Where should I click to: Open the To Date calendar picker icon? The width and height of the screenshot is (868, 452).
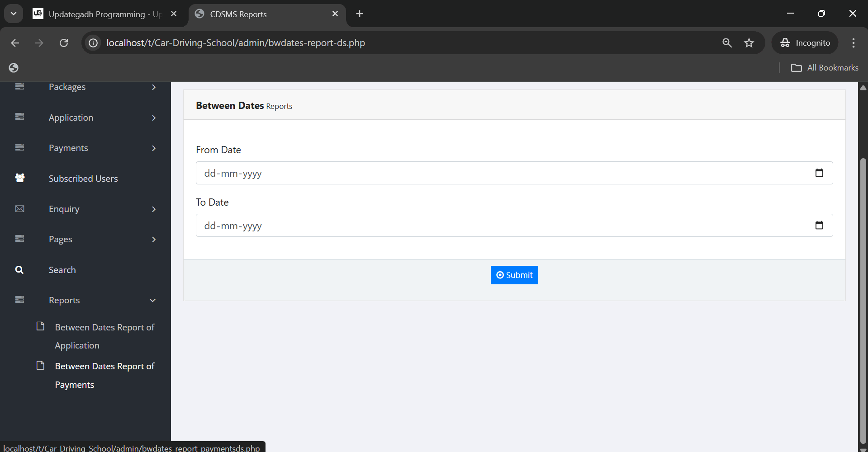(819, 226)
